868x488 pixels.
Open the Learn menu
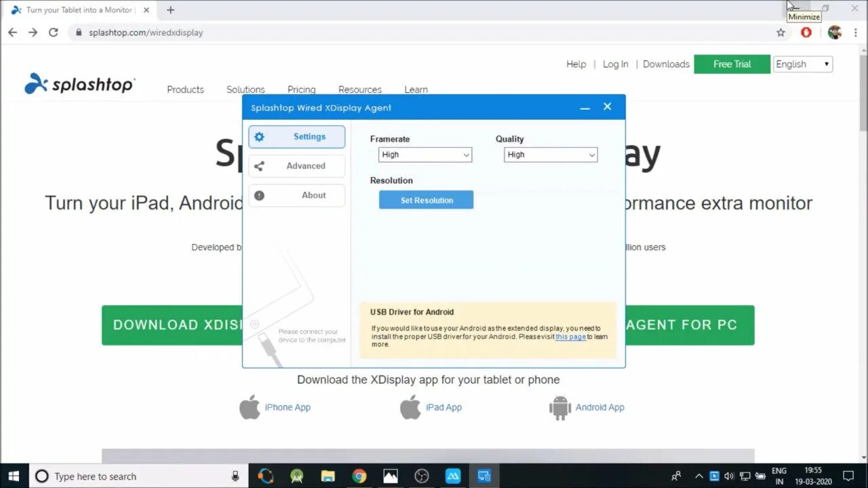click(x=416, y=89)
